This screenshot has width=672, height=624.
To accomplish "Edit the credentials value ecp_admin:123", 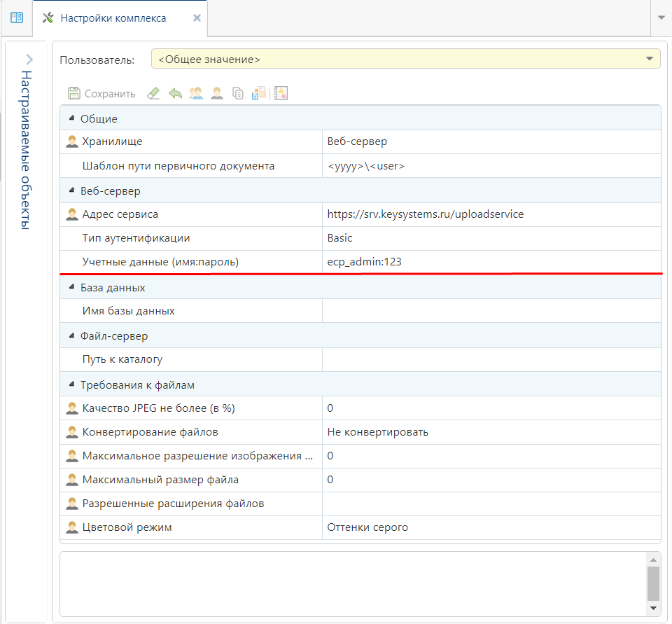I will point(491,262).
